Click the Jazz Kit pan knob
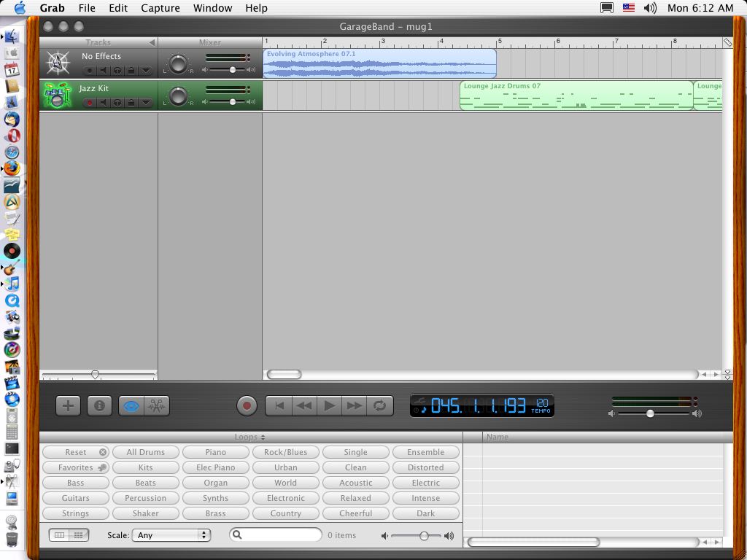747x560 pixels. tap(178, 96)
